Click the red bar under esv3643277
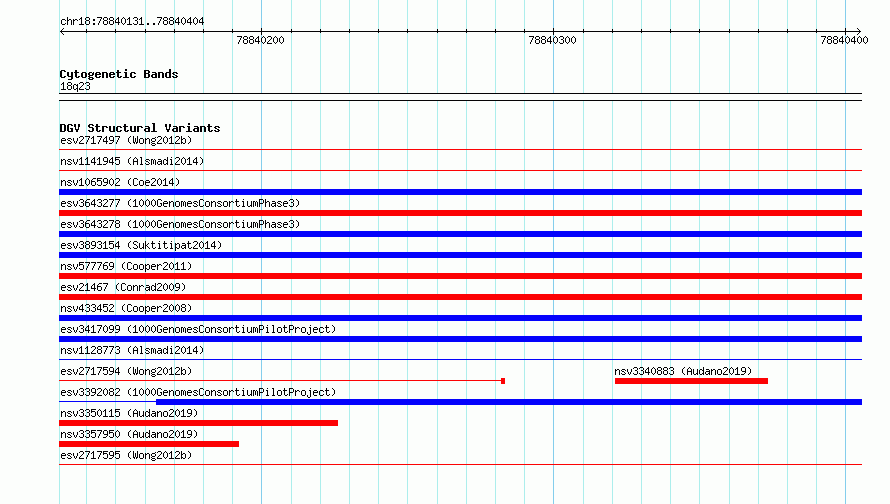Screen dimensions: 890x504 point(460,213)
